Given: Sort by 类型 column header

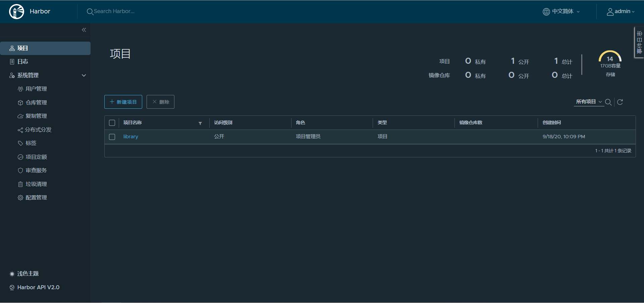Looking at the screenshot, I should pyautogui.click(x=382, y=123).
